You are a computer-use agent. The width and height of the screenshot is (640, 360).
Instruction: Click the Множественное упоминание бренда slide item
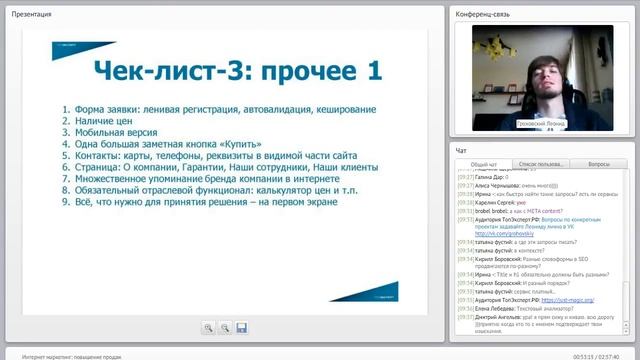[201, 179]
